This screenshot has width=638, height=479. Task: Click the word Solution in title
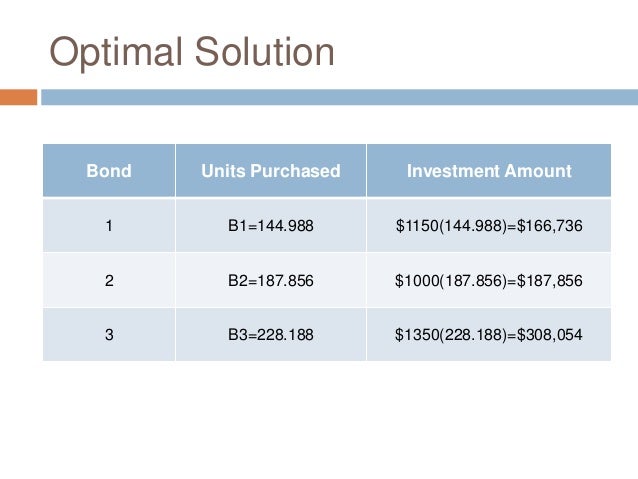(264, 51)
